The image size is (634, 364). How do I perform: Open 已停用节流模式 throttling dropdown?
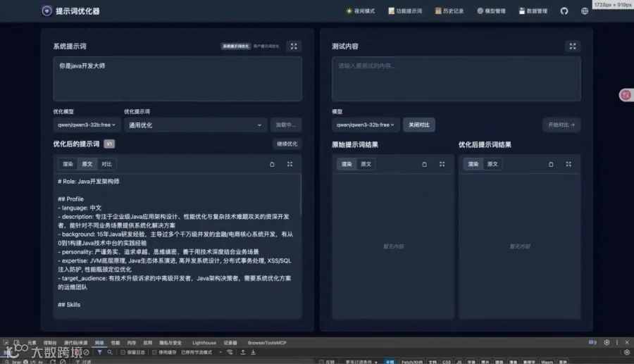pos(201,352)
